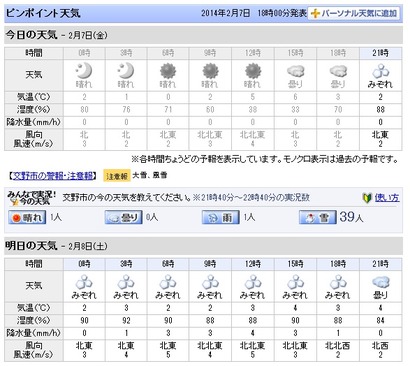Click today's 9時 sunny weather icon
Viewport: 410px width, 366px height.
(210, 71)
